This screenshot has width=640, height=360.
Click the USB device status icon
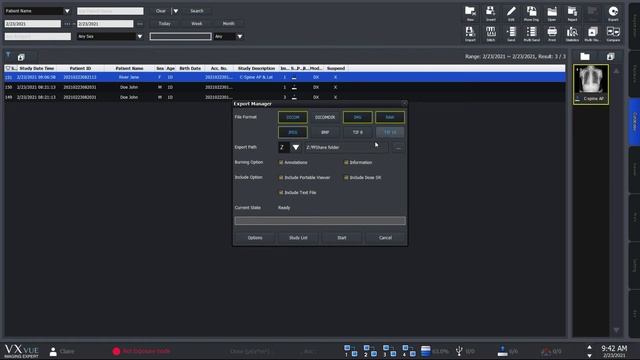(x=459, y=351)
